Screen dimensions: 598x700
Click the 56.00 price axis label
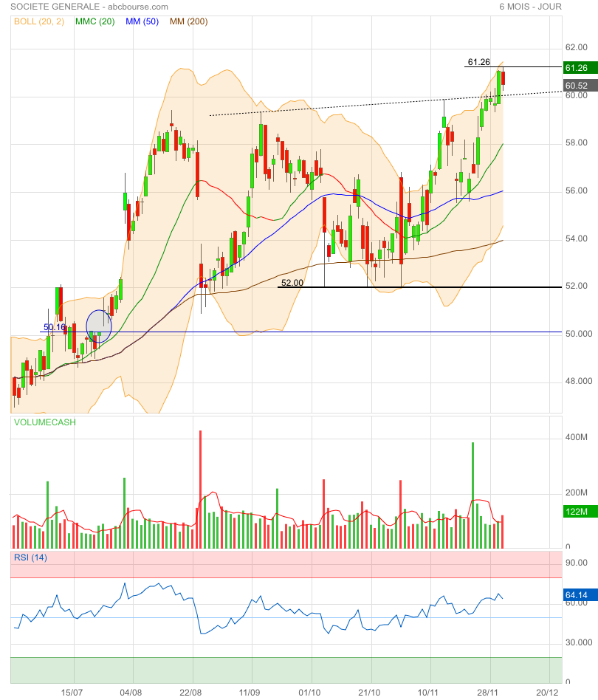tap(576, 191)
